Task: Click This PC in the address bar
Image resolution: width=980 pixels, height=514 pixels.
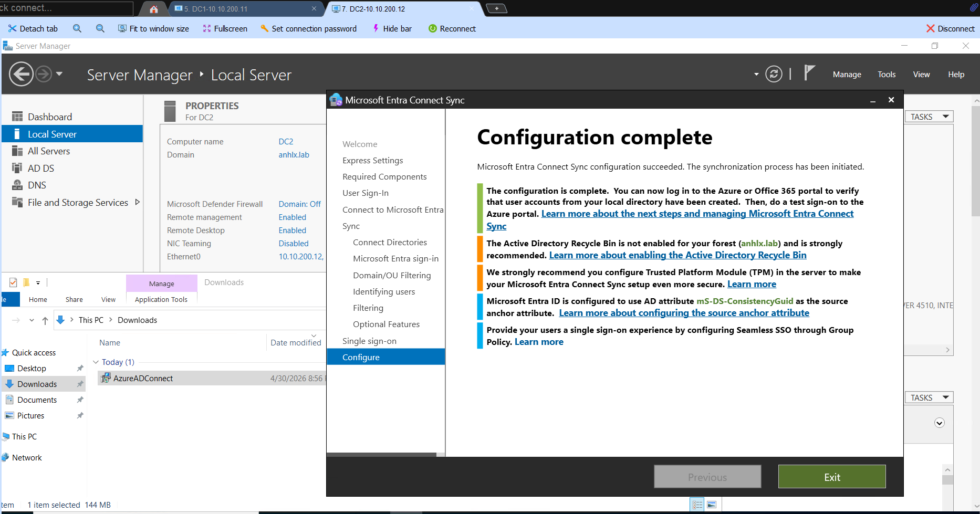Action: click(91, 320)
